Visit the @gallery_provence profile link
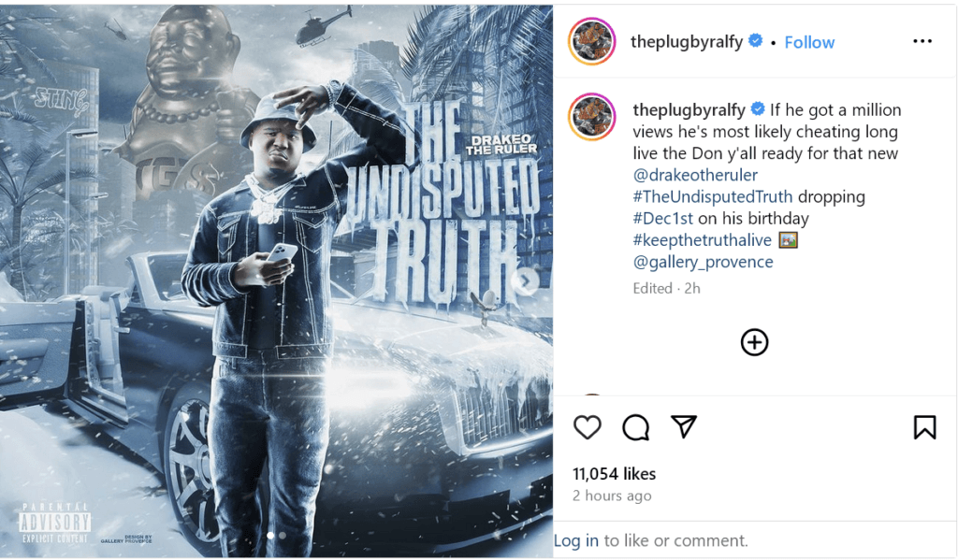 (703, 262)
